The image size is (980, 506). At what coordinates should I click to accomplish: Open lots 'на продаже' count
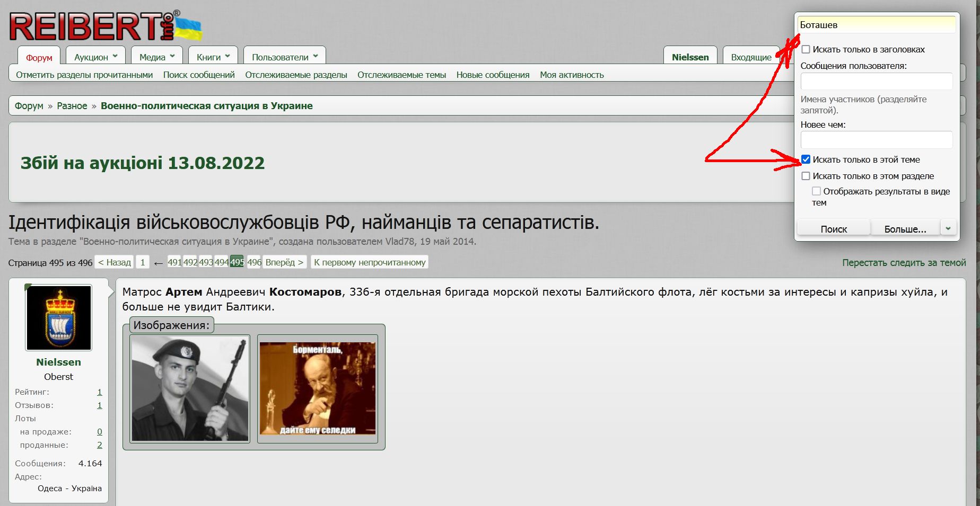[x=100, y=432]
